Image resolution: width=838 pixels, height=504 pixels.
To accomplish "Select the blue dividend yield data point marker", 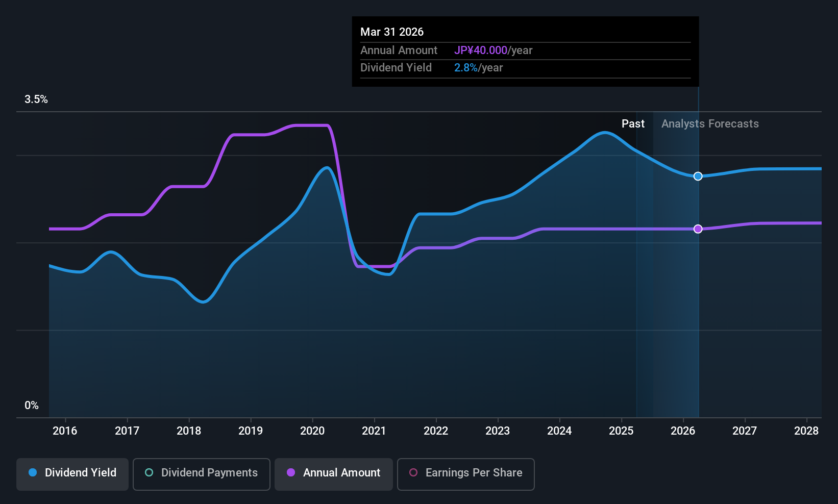I will click(x=698, y=176).
